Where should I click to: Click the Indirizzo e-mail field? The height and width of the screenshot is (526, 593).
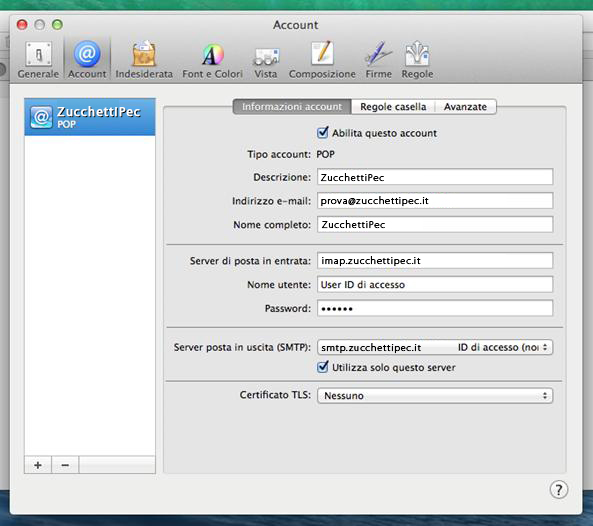[x=435, y=200]
